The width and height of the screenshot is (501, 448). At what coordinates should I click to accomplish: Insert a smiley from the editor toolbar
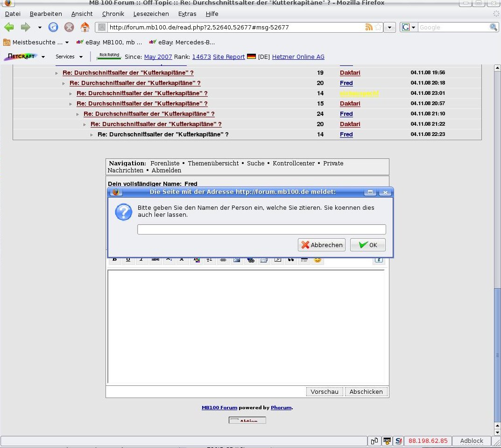point(318,260)
